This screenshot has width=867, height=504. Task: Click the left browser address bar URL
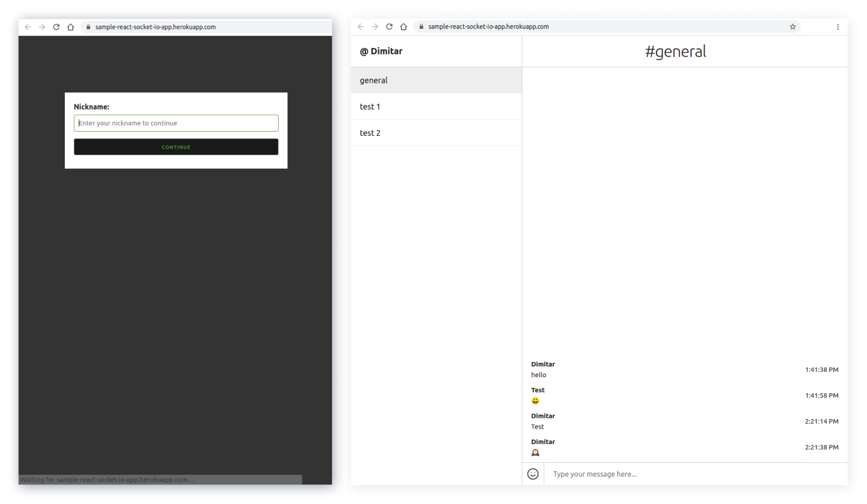[x=156, y=27]
